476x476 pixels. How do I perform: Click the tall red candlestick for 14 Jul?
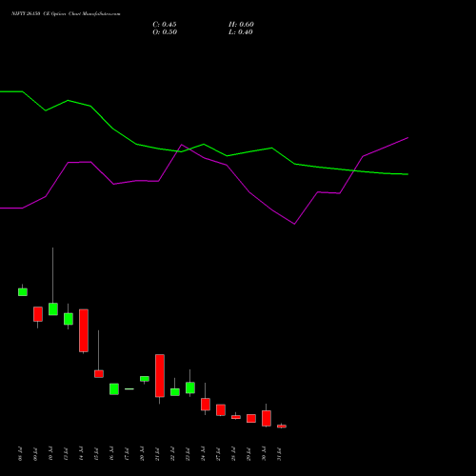84,330
